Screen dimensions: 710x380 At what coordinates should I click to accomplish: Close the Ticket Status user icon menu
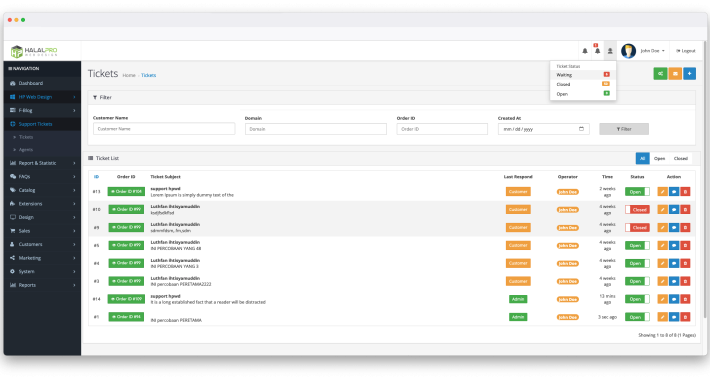pos(610,51)
